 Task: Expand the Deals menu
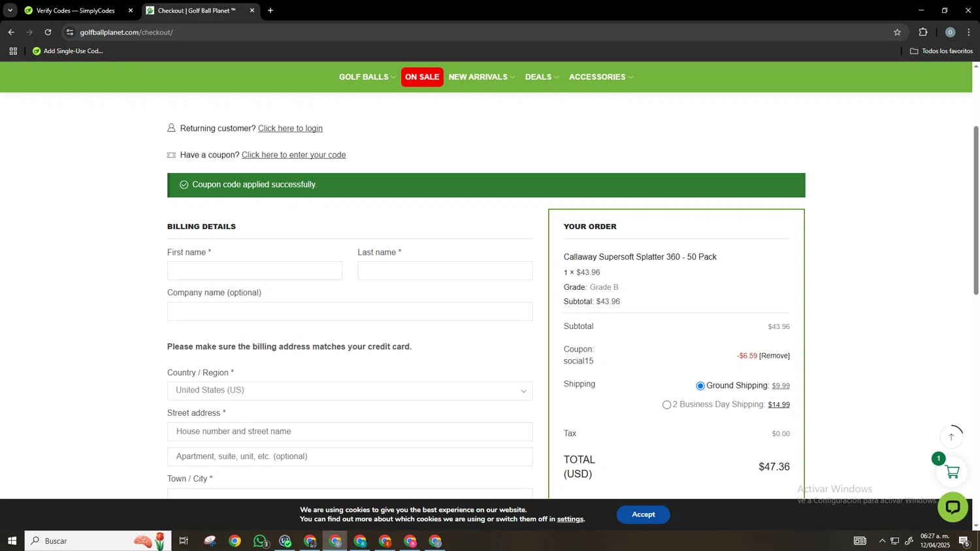[x=542, y=77]
